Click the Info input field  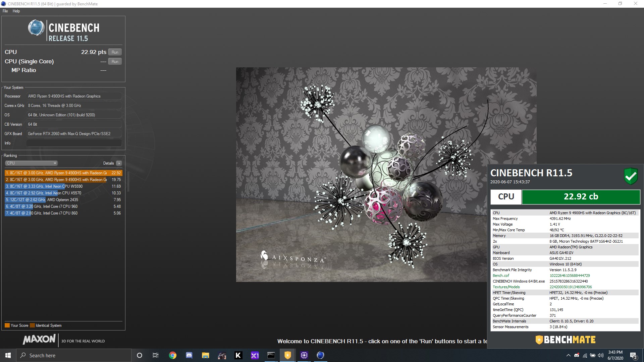point(74,143)
